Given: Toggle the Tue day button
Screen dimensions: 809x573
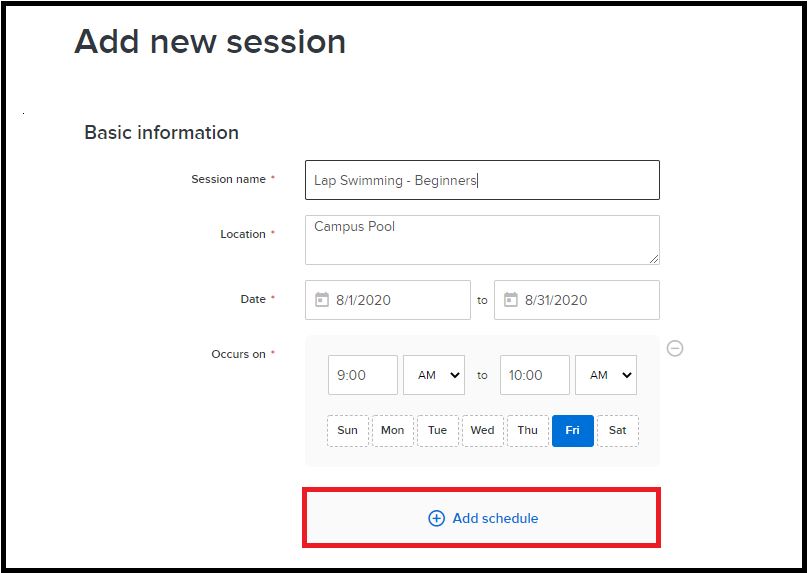Looking at the screenshot, I should tap(438, 430).
